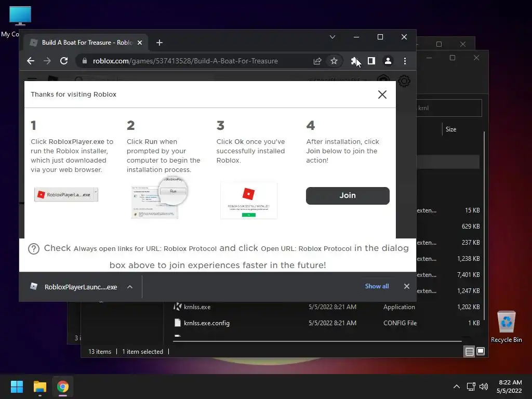Close the Build A Boat For Treasure tab
This screenshot has height=399, width=532.
click(140, 43)
